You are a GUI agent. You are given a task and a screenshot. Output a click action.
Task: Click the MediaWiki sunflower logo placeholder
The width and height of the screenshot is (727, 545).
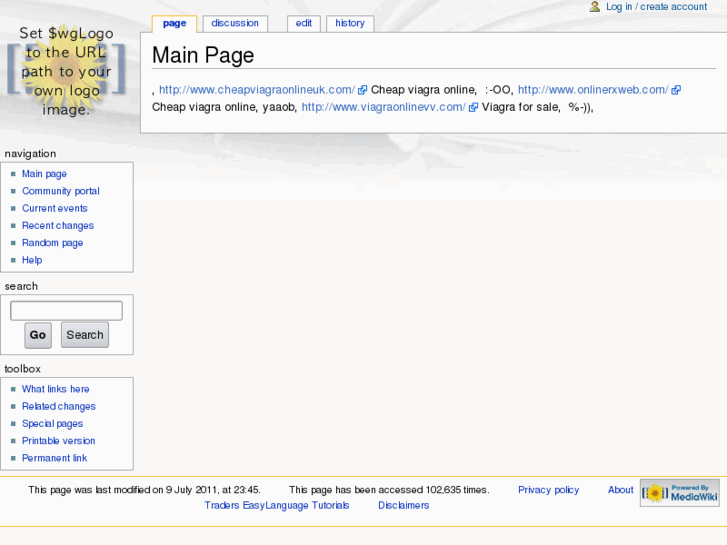click(66, 71)
